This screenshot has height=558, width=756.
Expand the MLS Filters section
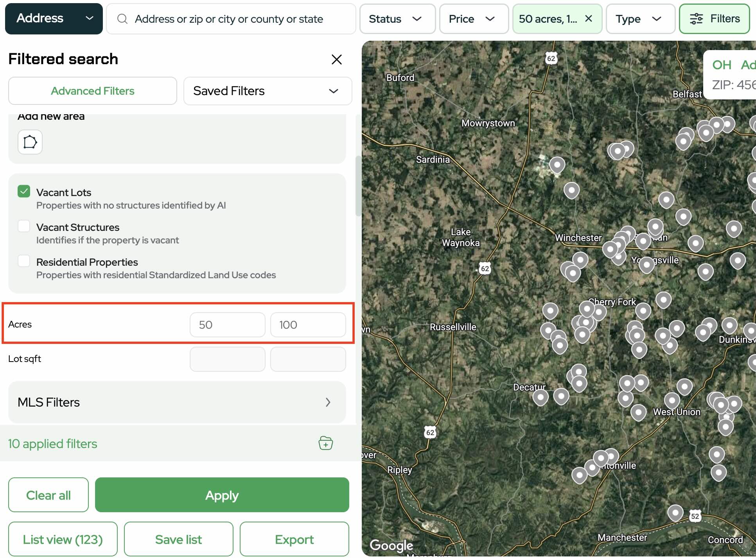[x=177, y=402]
